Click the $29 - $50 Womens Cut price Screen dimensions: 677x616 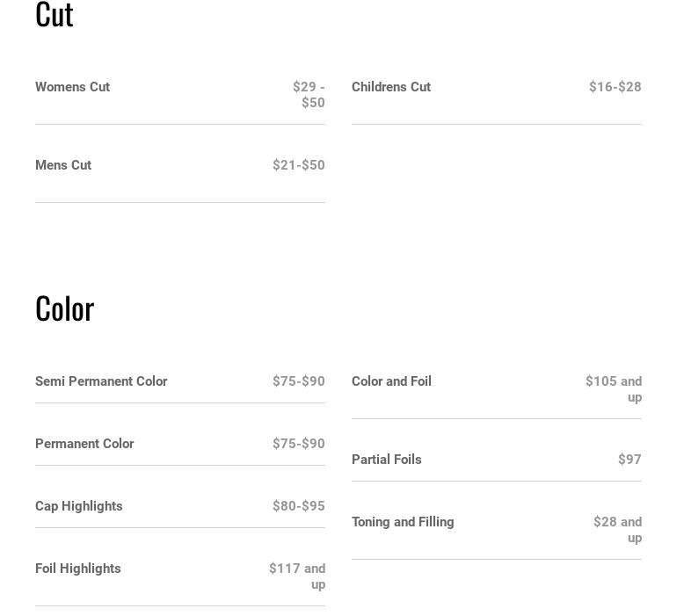309,94
